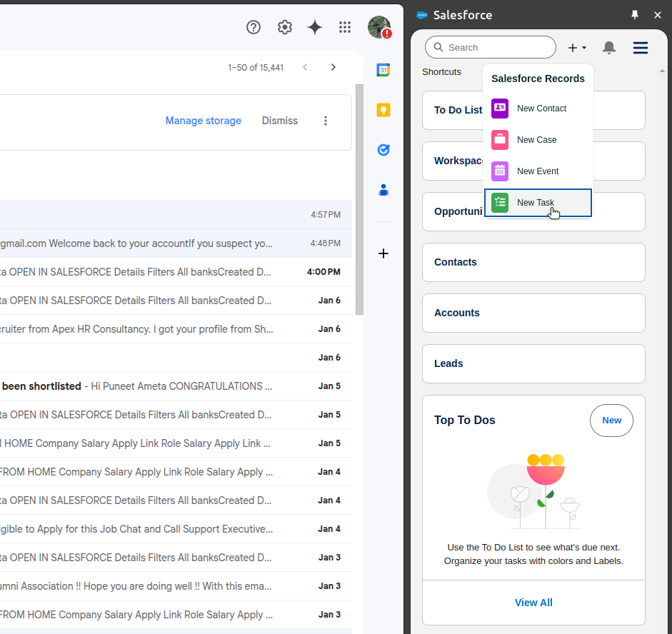Open Salesforce notifications bell
The height and width of the screenshot is (634, 672).
(x=608, y=47)
